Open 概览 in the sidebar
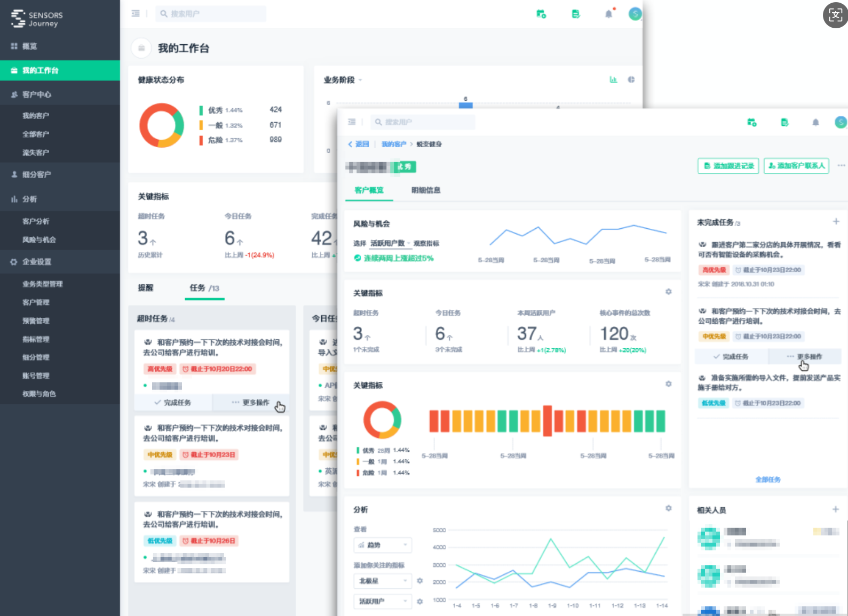The image size is (848, 616). (x=60, y=46)
